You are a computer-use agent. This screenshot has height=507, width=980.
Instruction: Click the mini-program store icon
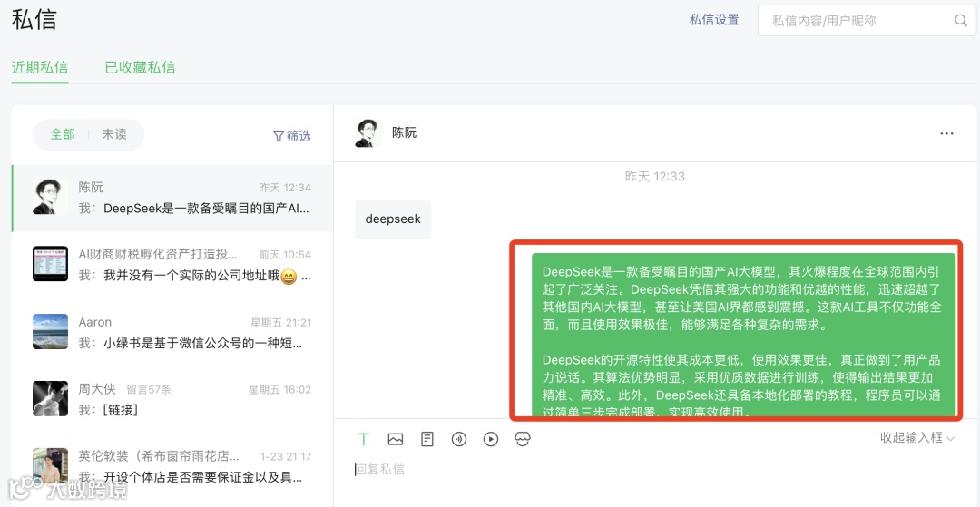click(523, 439)
